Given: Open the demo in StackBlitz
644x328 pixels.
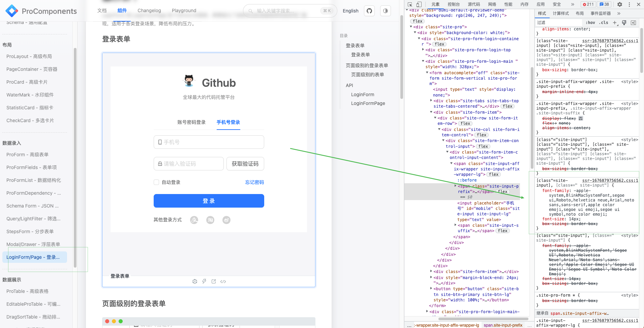Looking at the screenshot, I should pyautogui.click(x=204, y=281).
